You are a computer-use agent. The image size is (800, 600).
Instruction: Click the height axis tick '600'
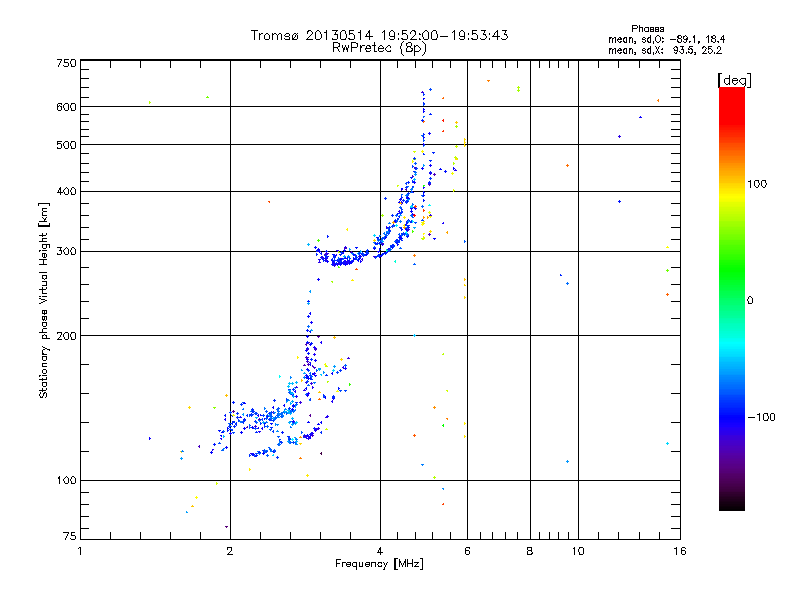[x=66, y=107]
